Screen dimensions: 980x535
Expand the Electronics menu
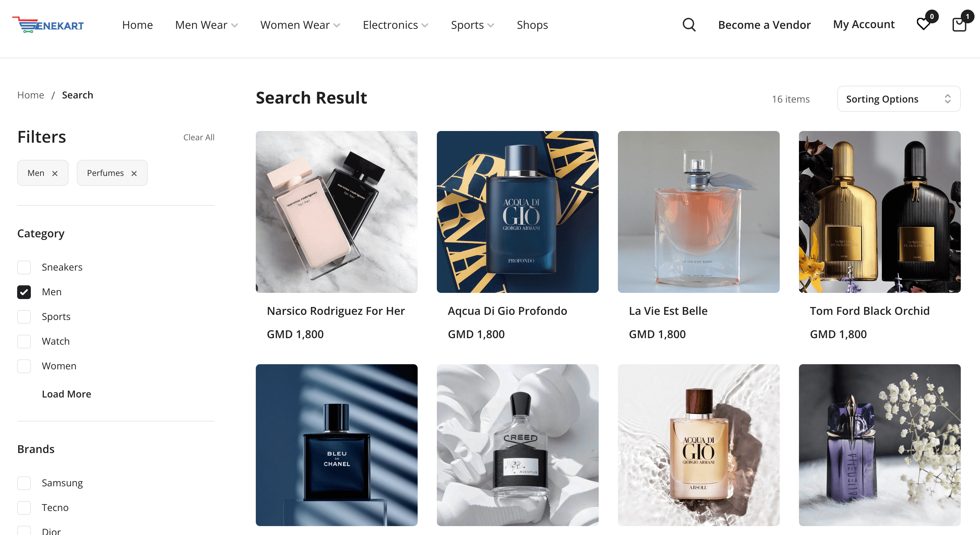[396, 25]
